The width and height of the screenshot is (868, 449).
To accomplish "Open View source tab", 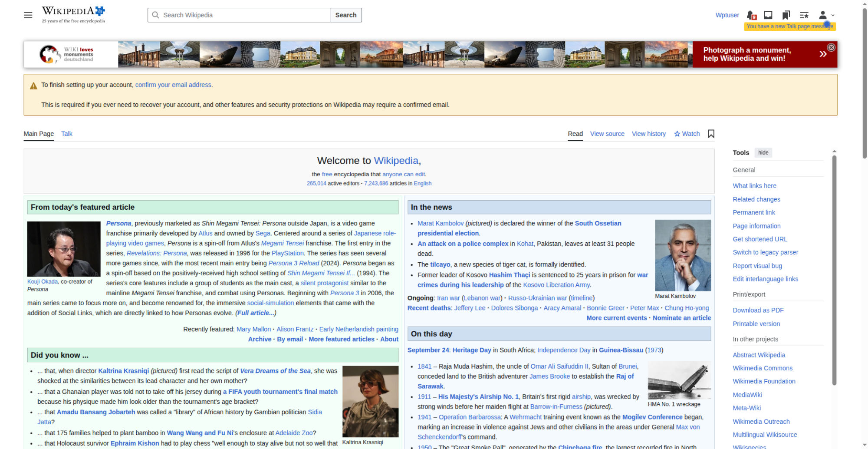I will point(607,134).
